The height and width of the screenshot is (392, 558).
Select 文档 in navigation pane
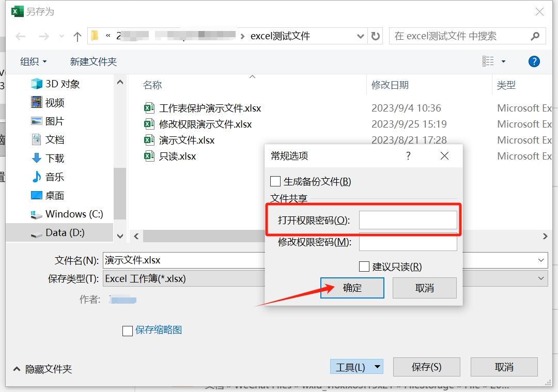(48, 139)
